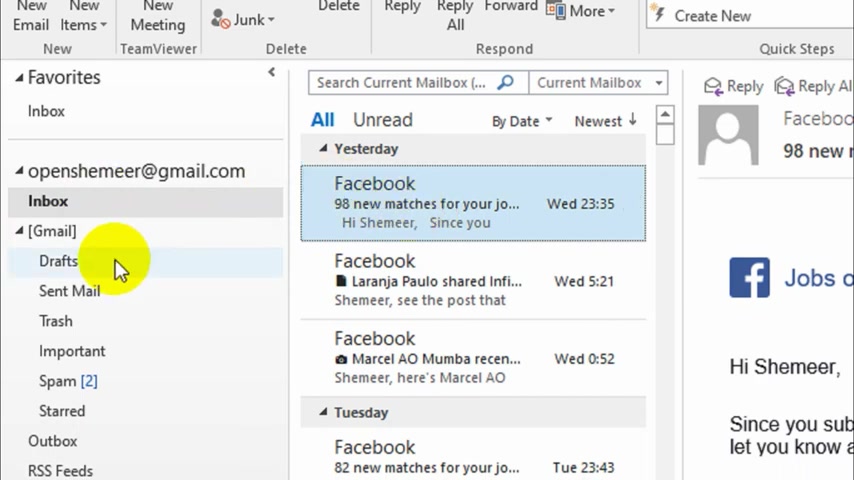Collapse the openshemeer@gmail.com account tree

point(19,171)
